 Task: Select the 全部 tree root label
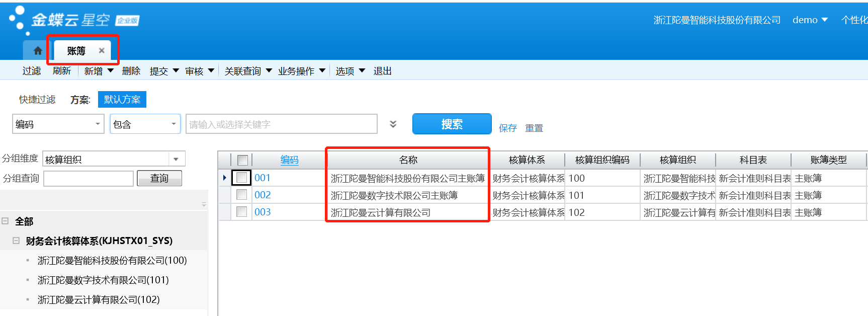coord(24,221)
